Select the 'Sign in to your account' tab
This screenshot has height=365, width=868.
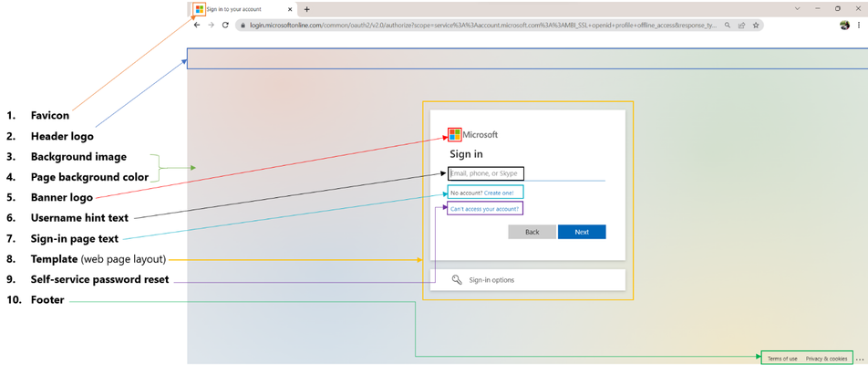[243, 9]
